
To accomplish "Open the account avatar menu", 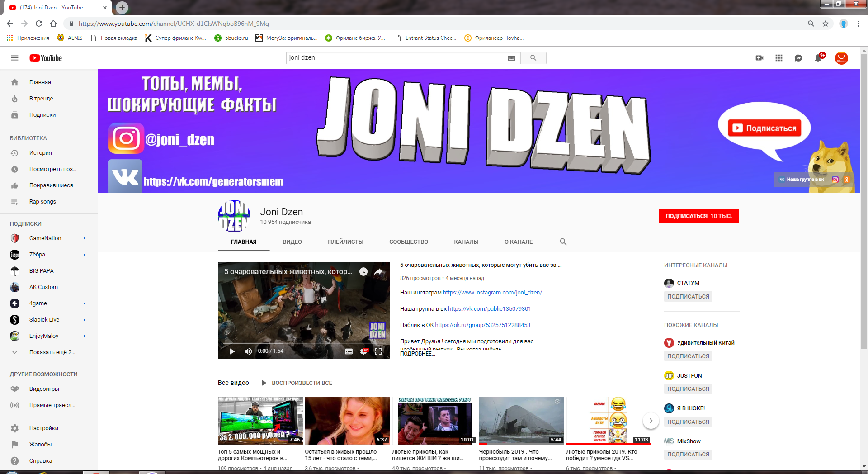I will (x=841, y=58).
